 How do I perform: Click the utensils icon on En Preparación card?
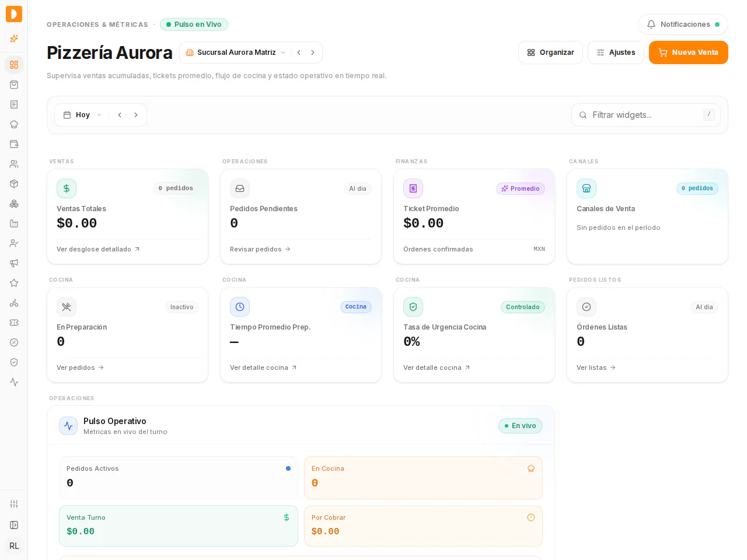coord(67,307)
